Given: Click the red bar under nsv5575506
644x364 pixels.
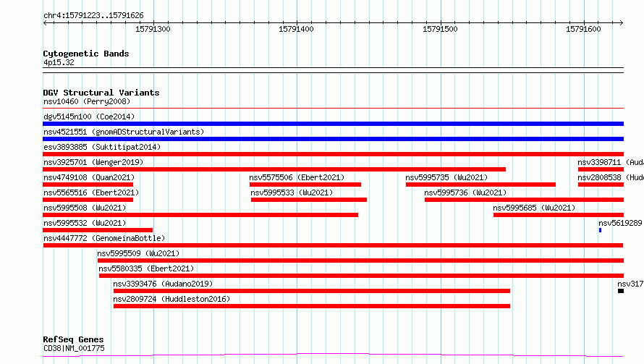Looking at the screenshot, I should (x=305, y=185).
